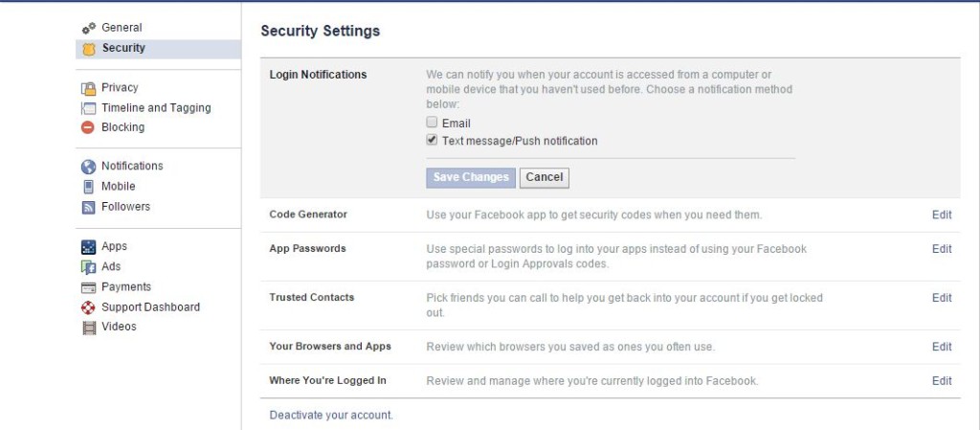
Task: Click the Videos film strip icon
Action: pos(89,328)
